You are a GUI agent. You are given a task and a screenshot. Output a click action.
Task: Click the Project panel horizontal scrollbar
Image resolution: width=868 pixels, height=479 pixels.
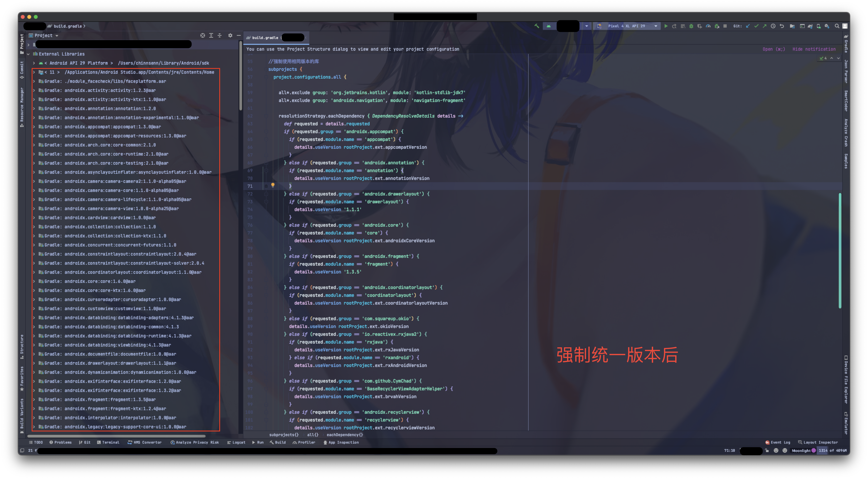116,436
